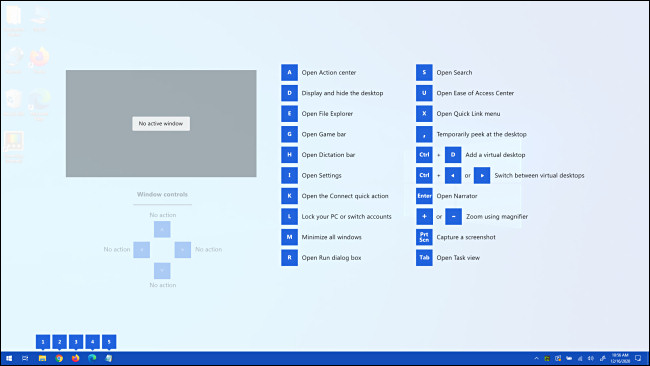Screen dimensions: 650x366
Task: Click the comma key tile for desktop peek
Action: (x=424, y=134)
